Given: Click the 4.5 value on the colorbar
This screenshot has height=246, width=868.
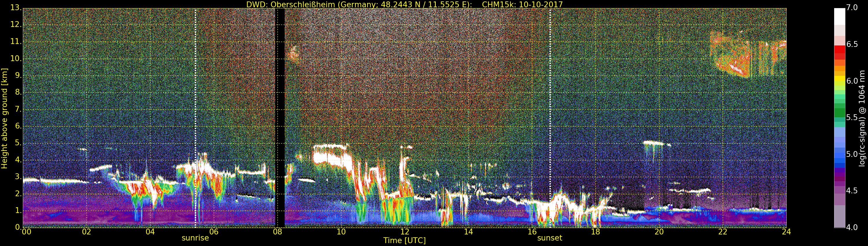Looking at the screenshot, I should point(852,191).
